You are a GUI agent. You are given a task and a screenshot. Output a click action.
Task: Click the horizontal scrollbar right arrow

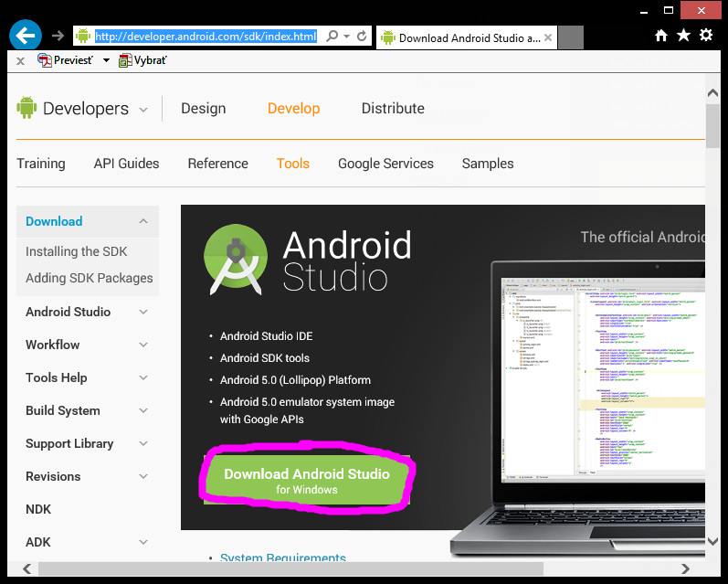point(685,568)
